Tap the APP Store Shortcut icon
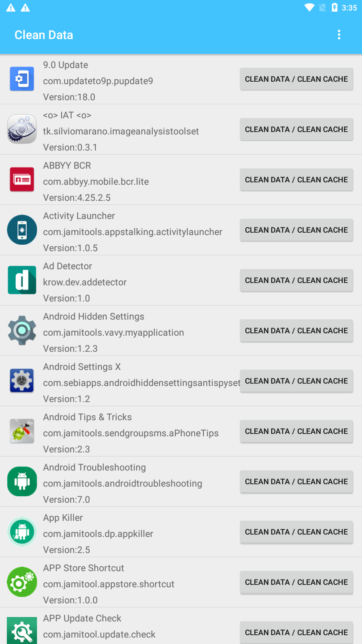Image resolution: width=362 pixels, height=644 pixels. pyautogui.click(x=22, y=582)
